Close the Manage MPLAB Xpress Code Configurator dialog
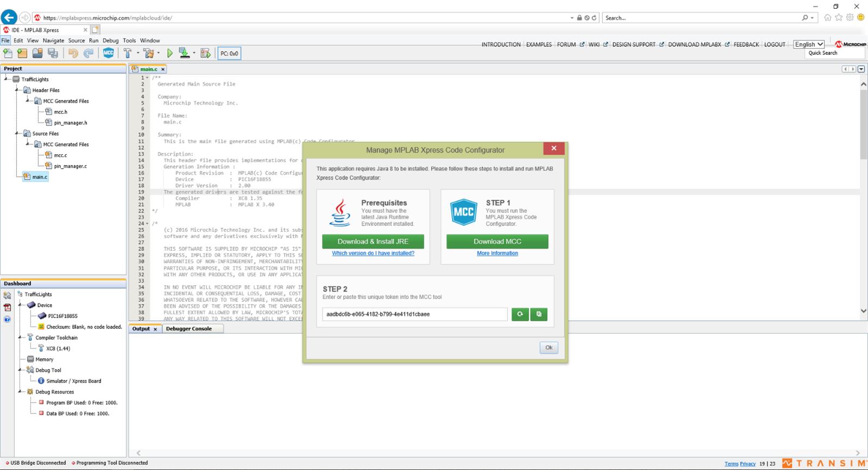The width and height of the screenshot is (868, 470). coord(553,148)
